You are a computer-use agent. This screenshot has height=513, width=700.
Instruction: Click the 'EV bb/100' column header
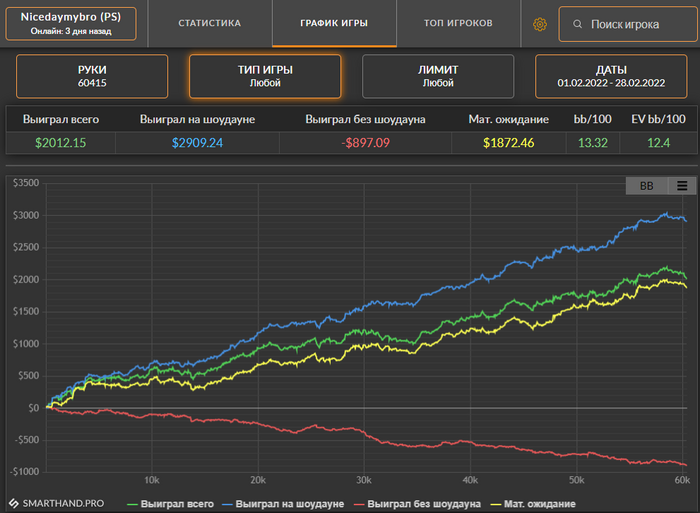[x=658, y=119]
